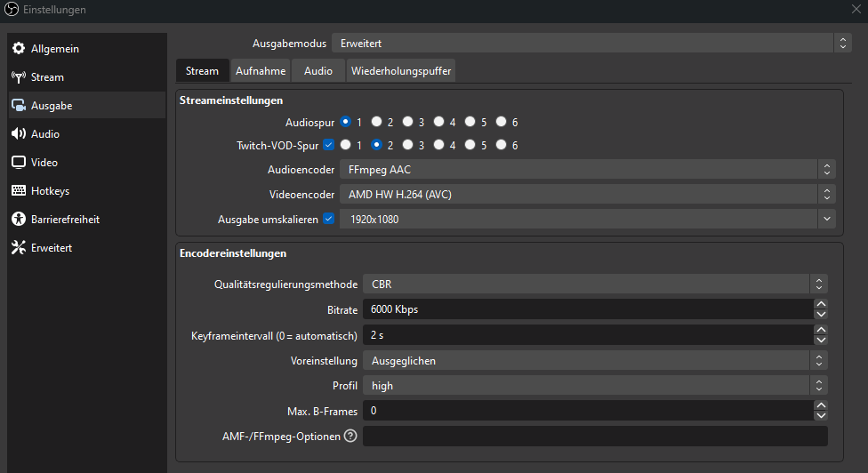Image resolution: width=868 pixels, height=473 pixels.
Task: Decrease the Bitrate with down arrow
Action: point(821,314)
